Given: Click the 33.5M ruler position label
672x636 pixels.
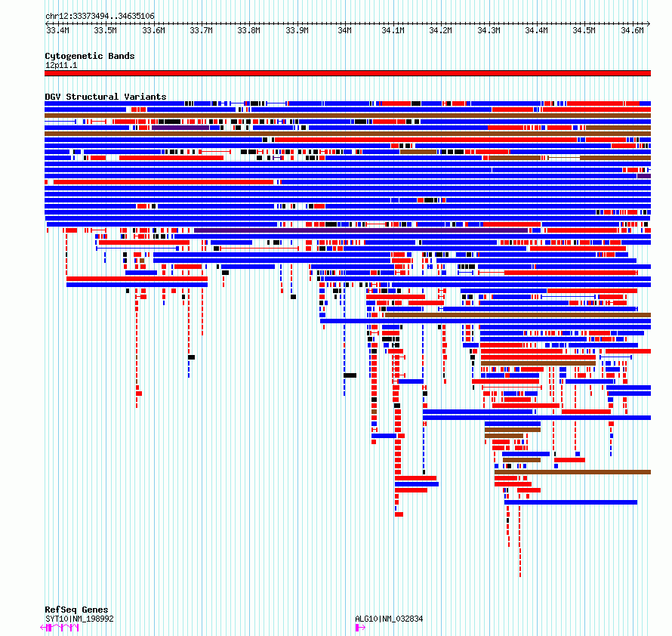Looking at the screenshot, I should point(106,30).
